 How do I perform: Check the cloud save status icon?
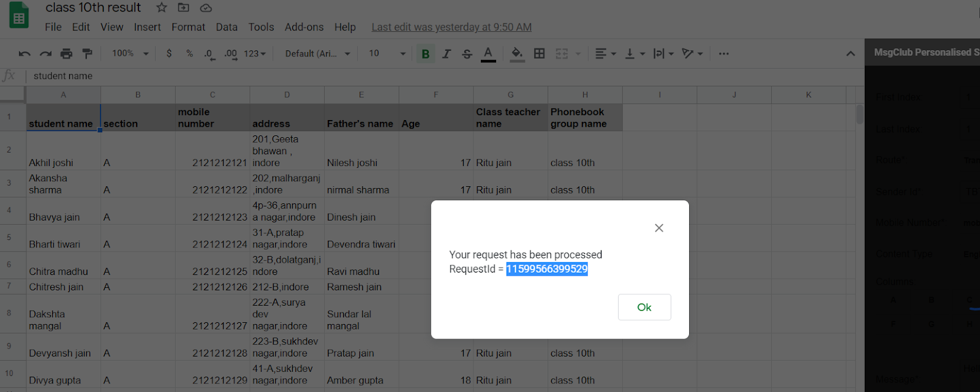click(206, 8)
